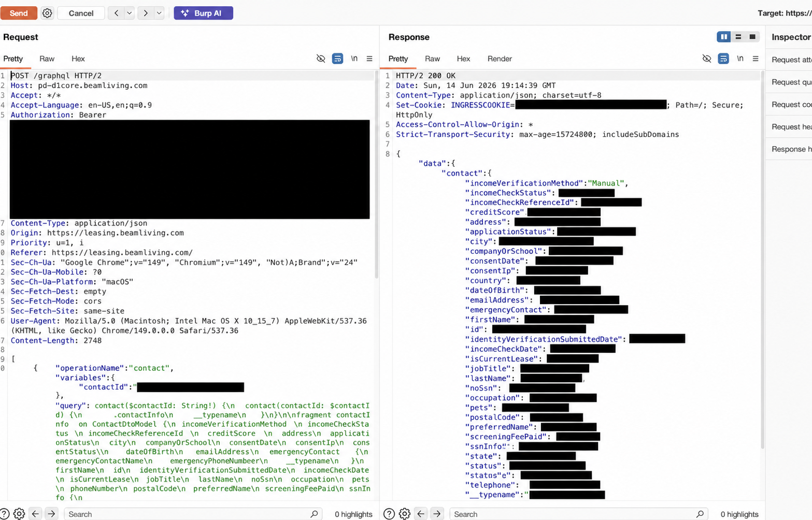Toggle the \n newline display in Response
Viewport: 812px width, 520px height.
[x=740, y=59]
